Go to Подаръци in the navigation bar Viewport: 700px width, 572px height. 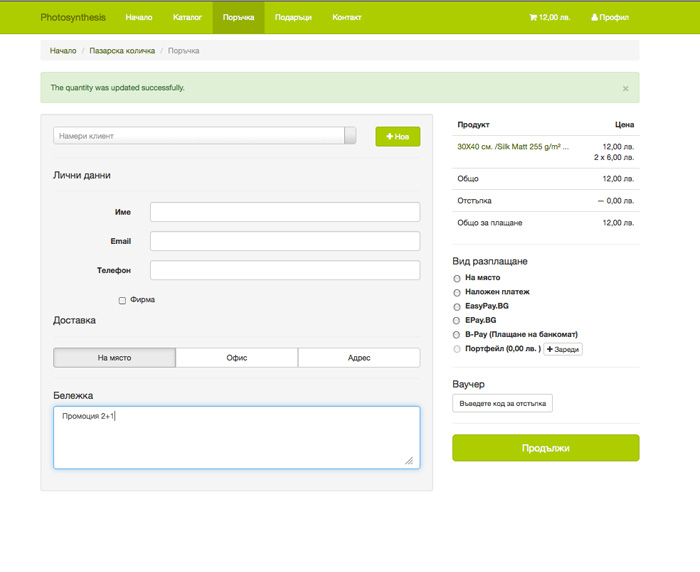pyautogui.click(x=293, y=17)
